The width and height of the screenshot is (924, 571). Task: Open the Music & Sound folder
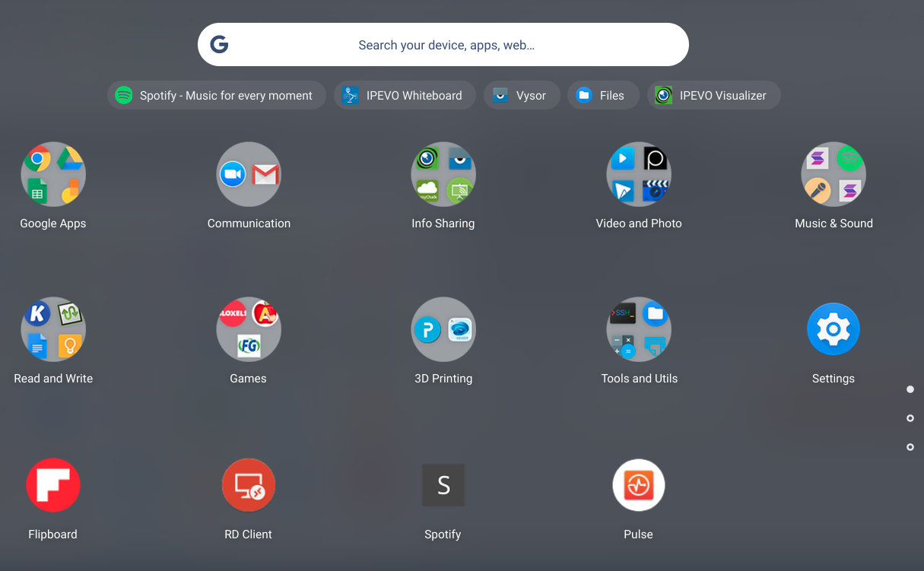pyautogui.click(x=834, y=174)
